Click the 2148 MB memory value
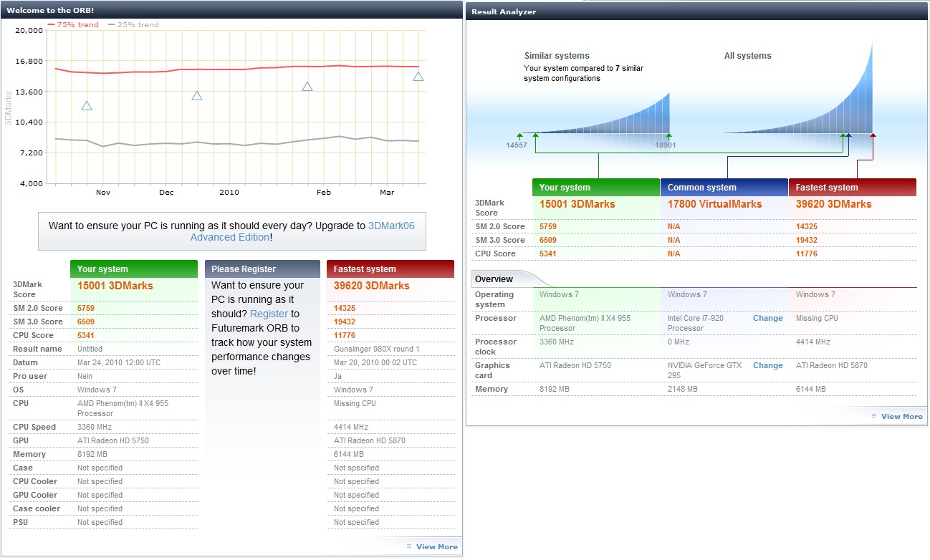Image resolution: width=930 pixels, height=560 pixels. coord(683,389)
